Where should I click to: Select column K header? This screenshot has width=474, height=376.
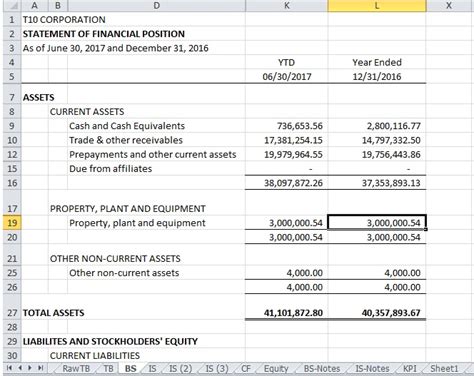(287, 5)
